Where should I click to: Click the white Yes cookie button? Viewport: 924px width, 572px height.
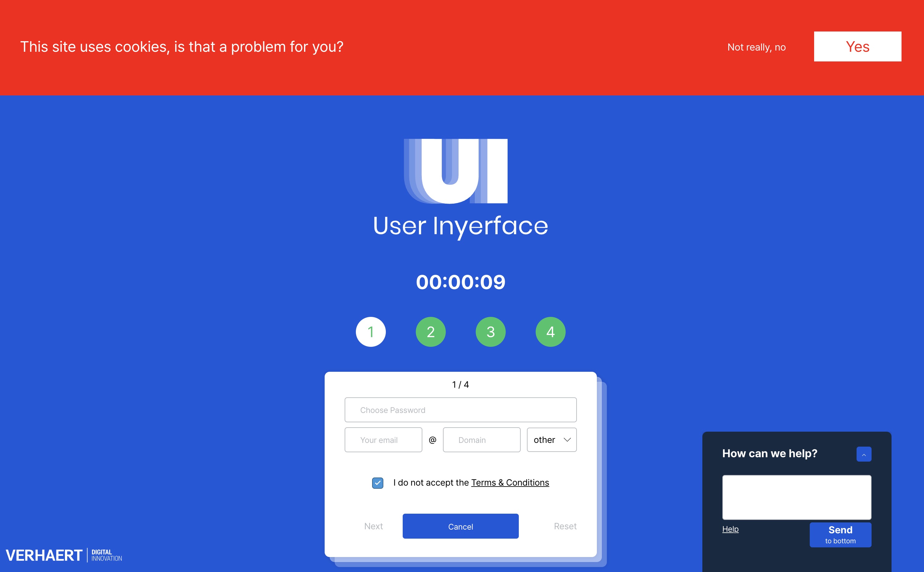pyautogui.click(x=858, y=46)
